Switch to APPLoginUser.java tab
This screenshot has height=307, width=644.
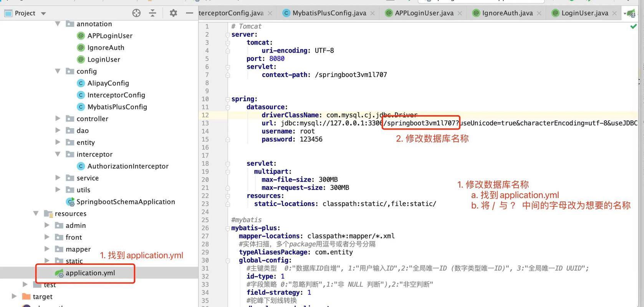pyautogui.click(x=424, y=13)
